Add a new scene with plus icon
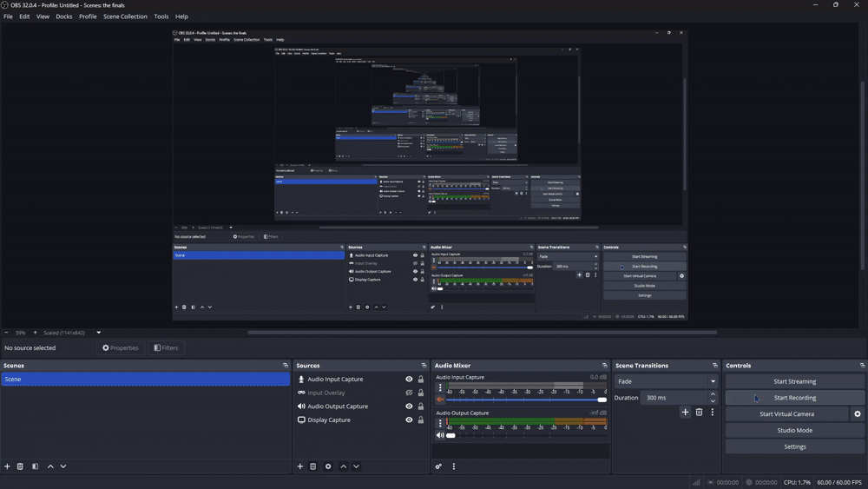 click(x=7, y=466)
